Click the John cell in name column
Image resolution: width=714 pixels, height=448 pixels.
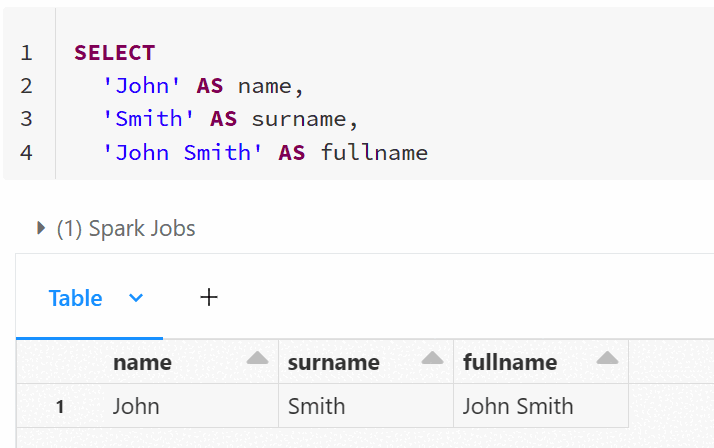[x=136, y=406]
